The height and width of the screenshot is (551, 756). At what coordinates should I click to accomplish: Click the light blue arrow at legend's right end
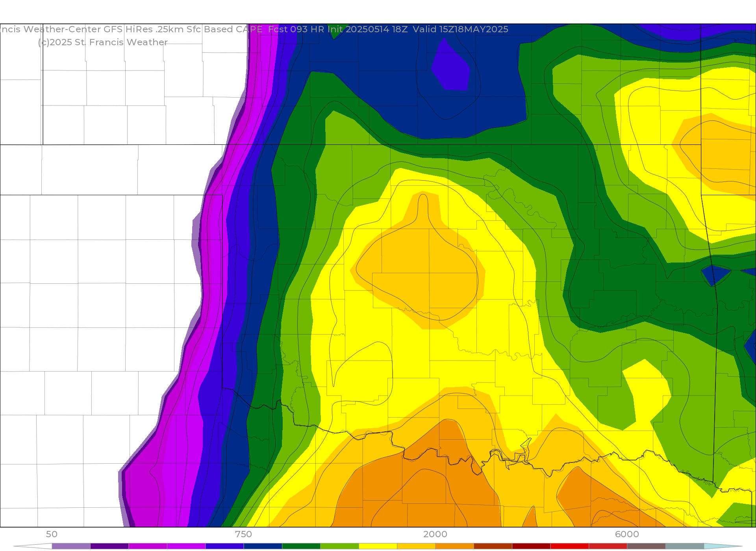723,546
